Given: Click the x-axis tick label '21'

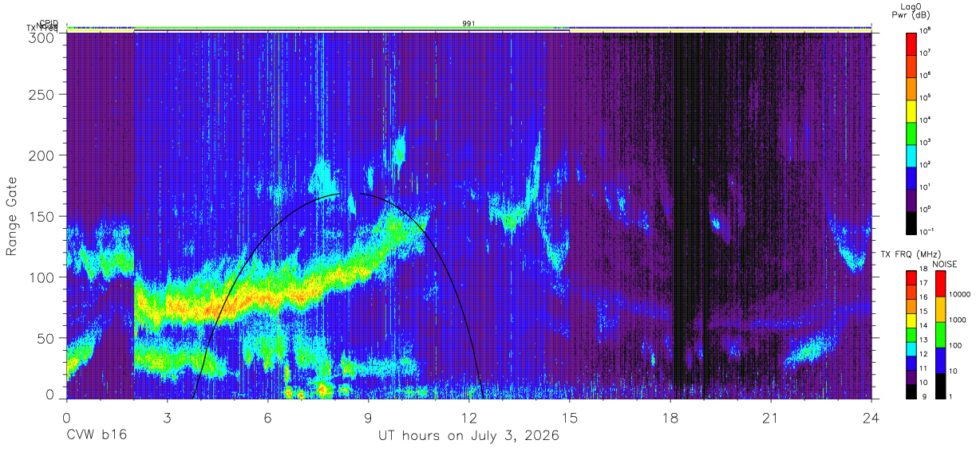Looking at the screenshot, I should pos(771,418).
